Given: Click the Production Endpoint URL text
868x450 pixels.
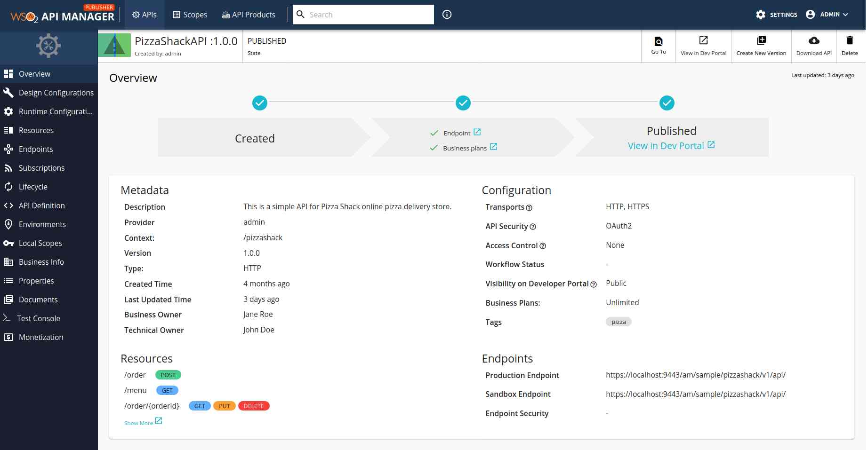Looking at the screenshot, I should (x=696, y=375).
